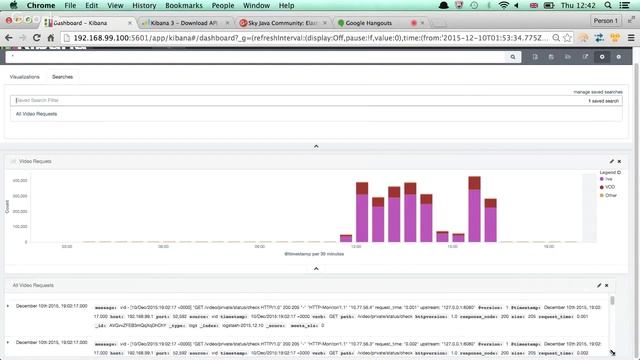
Task: Open Chrome home page
Action: (51, 38)
